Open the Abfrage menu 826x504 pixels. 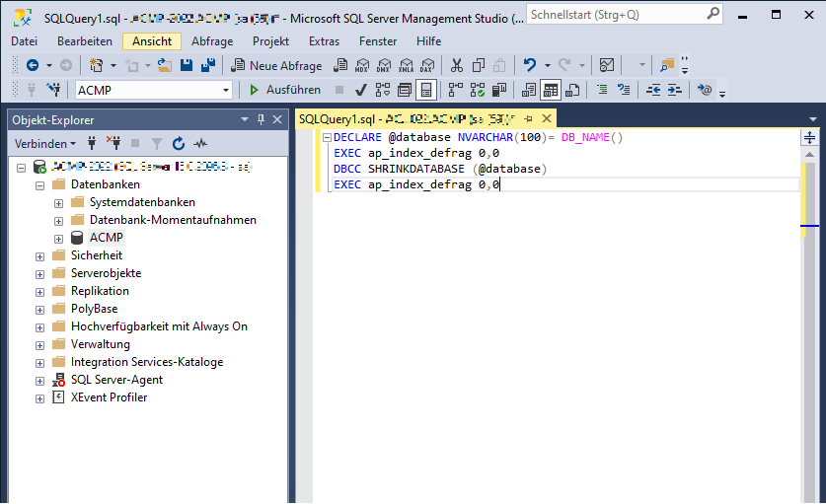coord(211,41)
